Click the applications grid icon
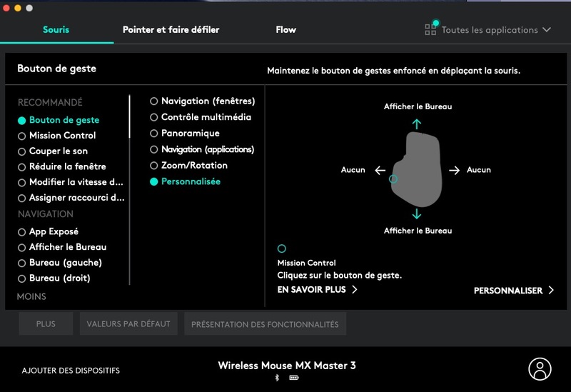Viewport: 571px width, 392px height. point(430,29)
